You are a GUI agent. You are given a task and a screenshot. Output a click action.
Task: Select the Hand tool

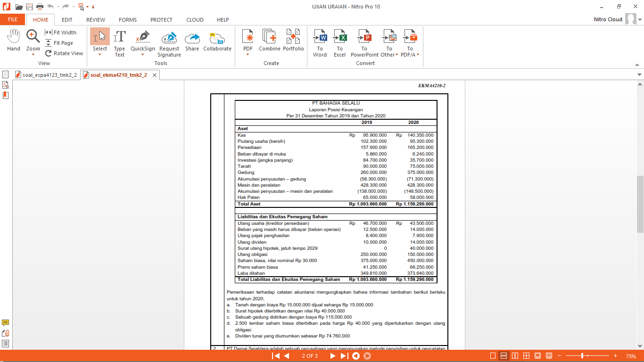pyautogui.click(x=14, y=41)
